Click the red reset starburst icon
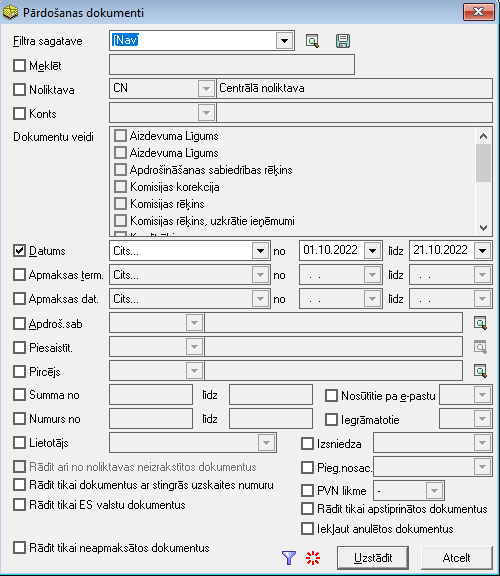 (313, 558)
